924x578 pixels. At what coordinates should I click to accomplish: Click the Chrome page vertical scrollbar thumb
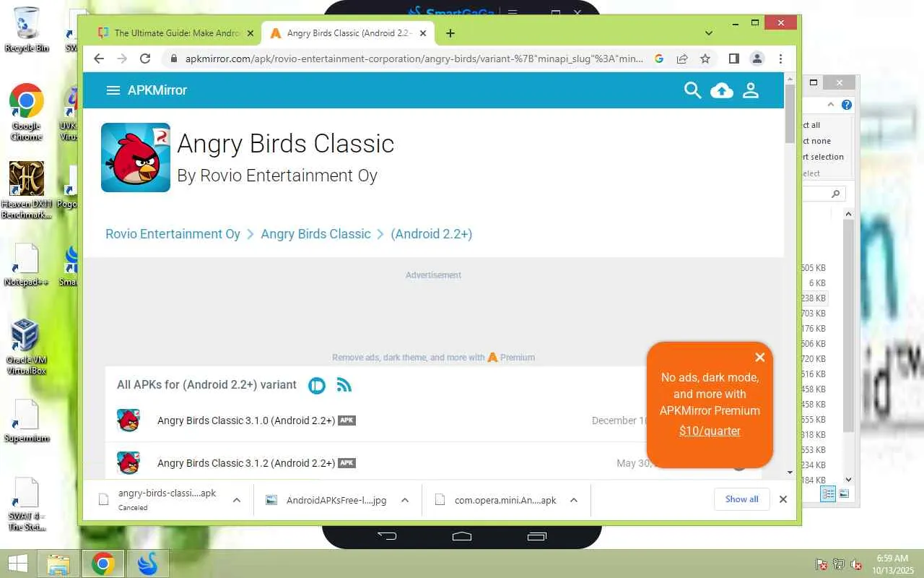(x=790, y=114)
